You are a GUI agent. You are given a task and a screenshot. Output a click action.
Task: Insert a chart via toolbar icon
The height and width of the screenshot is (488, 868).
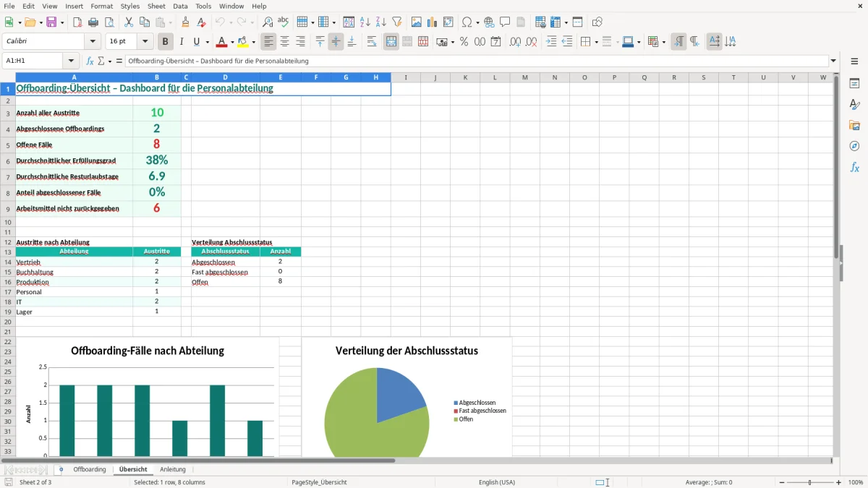tap(433, 22)
